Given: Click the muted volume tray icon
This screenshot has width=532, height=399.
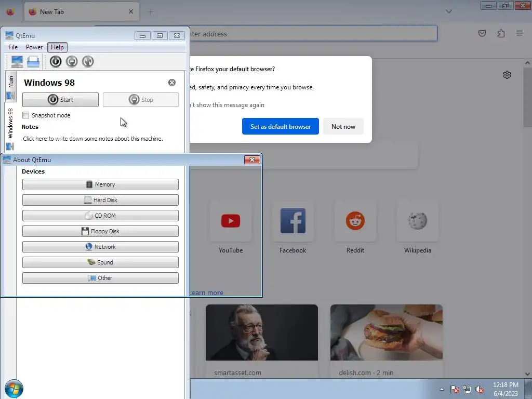Looking at the screenshot, I should coord(480,390).
